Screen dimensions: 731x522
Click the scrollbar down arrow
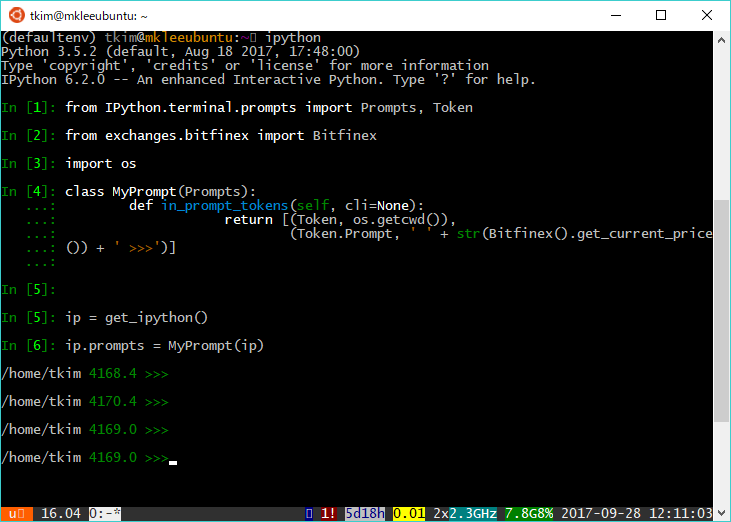(x=721, y=513)
